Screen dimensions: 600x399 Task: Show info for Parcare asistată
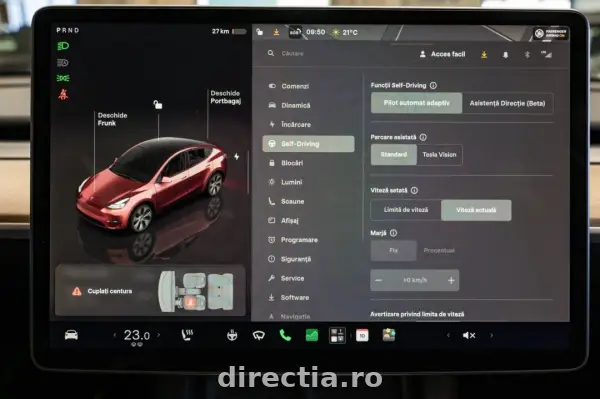click(x=423, y=137)
